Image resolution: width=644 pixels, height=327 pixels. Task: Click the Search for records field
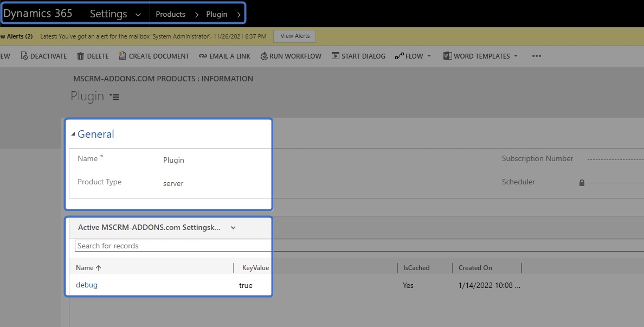coord(173,246)
